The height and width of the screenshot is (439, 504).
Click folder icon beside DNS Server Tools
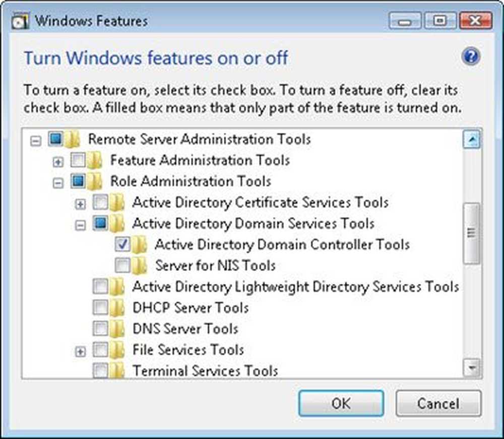point(117,329)
